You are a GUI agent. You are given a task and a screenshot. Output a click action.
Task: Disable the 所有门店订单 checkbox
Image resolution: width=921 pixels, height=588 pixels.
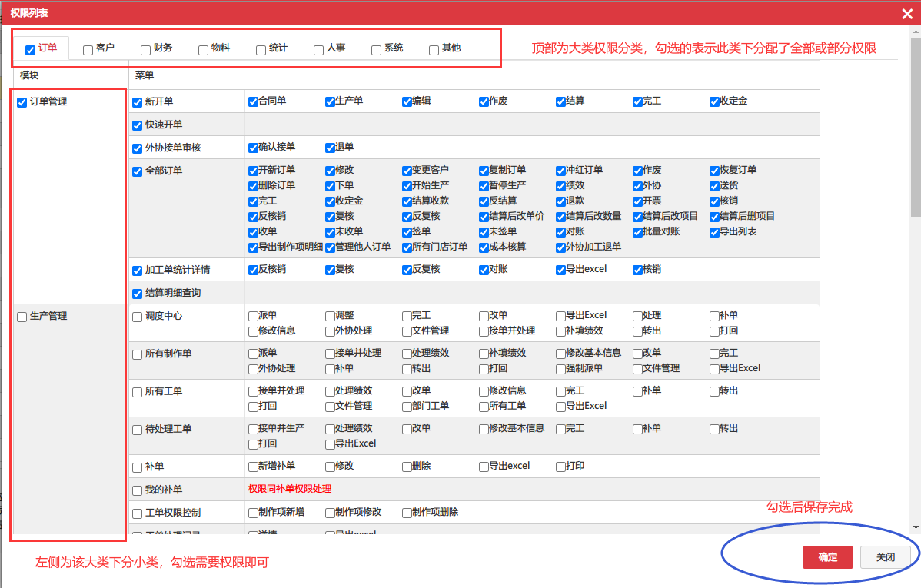point(407,248)
